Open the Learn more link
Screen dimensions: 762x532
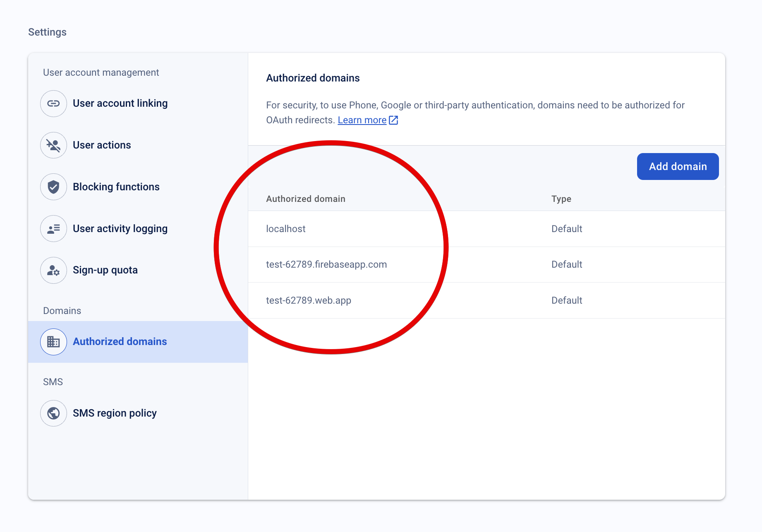(362, 120)
